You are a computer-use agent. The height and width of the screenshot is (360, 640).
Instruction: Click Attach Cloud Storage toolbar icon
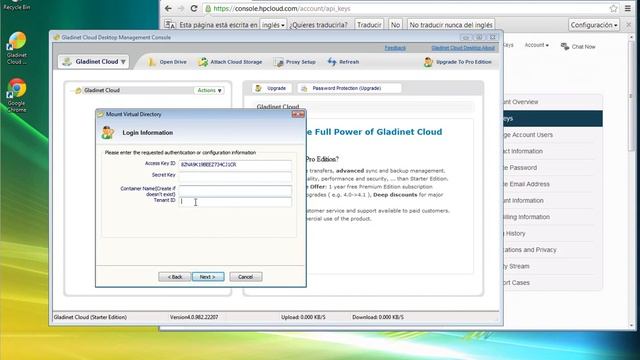203,62
